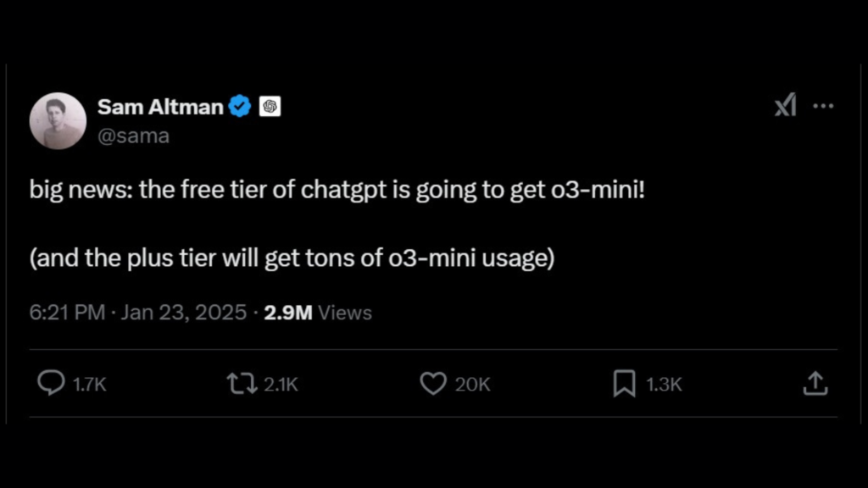This screenshot has width=868, height=488.
Task: Open the 6:21 PM Jan 23, 2025 timestamp
Action: 138,313
